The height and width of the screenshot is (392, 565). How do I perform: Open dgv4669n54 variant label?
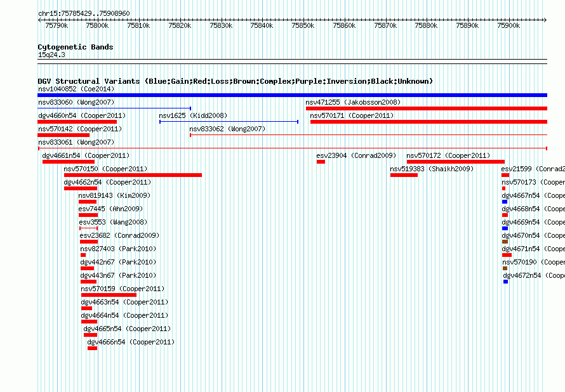point(533,222)
